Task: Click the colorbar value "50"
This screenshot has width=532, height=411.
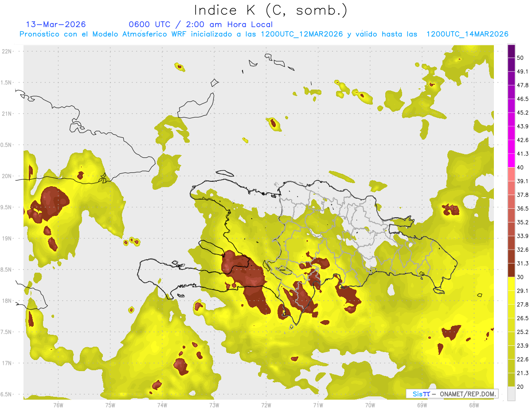Action: pos(520,58)
